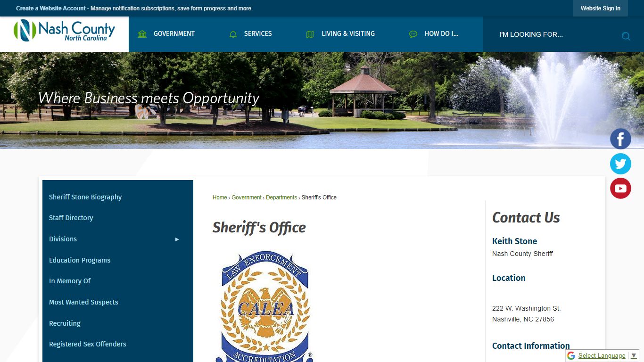This screenshot has height=362, width=644.
Task: Open the Staff Directory sidebar link
Action: point(71,218)
